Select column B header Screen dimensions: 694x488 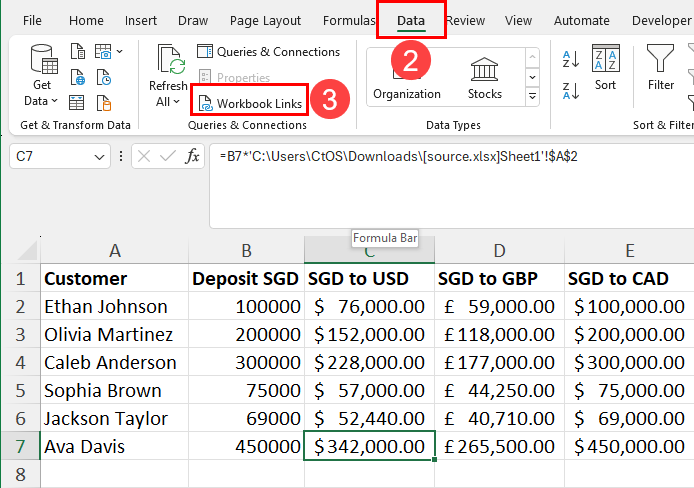coord(247,250)
